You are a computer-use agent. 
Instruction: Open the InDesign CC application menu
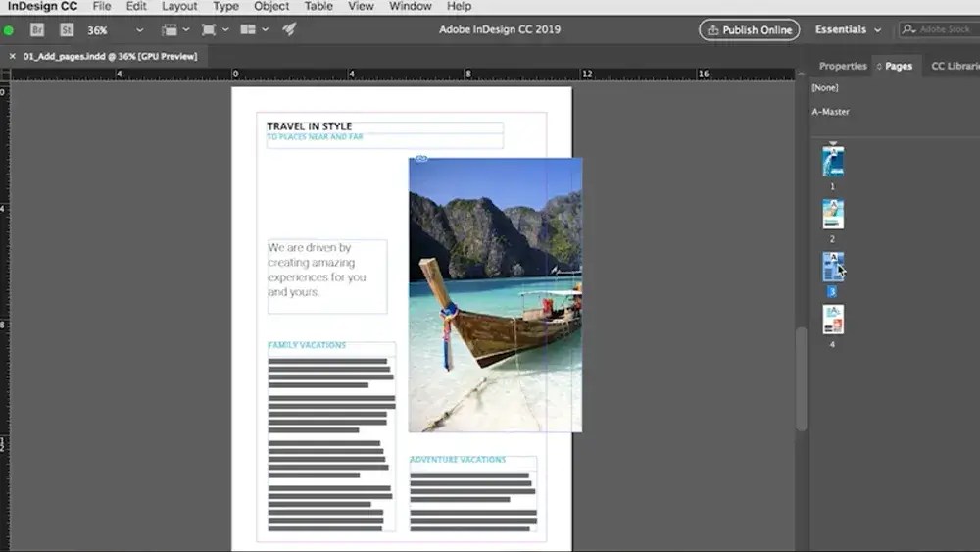click(42, 6)
